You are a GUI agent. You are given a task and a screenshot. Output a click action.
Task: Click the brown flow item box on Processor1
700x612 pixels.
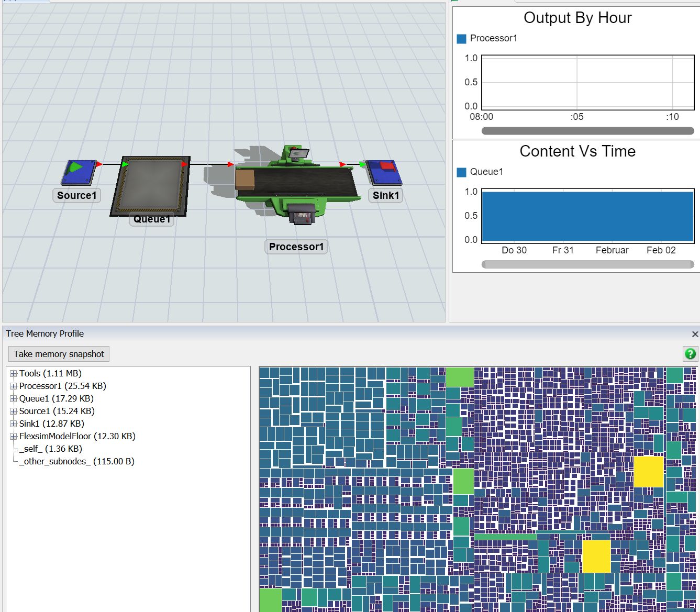click(x=245, y=180)
